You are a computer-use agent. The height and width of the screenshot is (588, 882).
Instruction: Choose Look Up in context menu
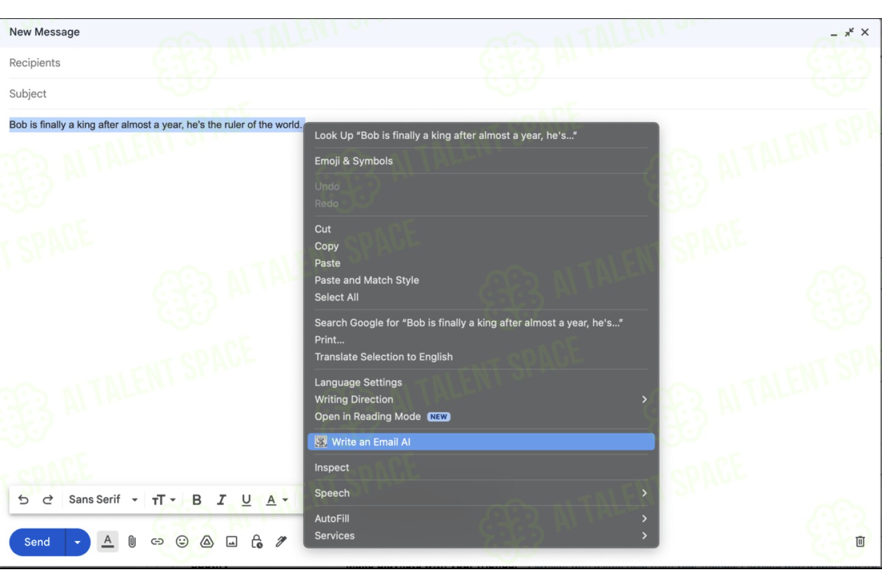click(x=481, y=135)
